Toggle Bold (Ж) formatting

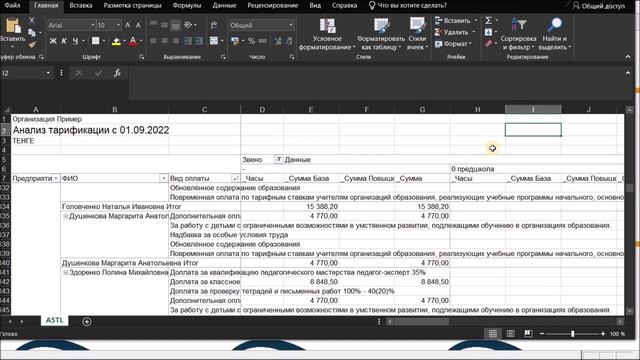click(53, 41)
